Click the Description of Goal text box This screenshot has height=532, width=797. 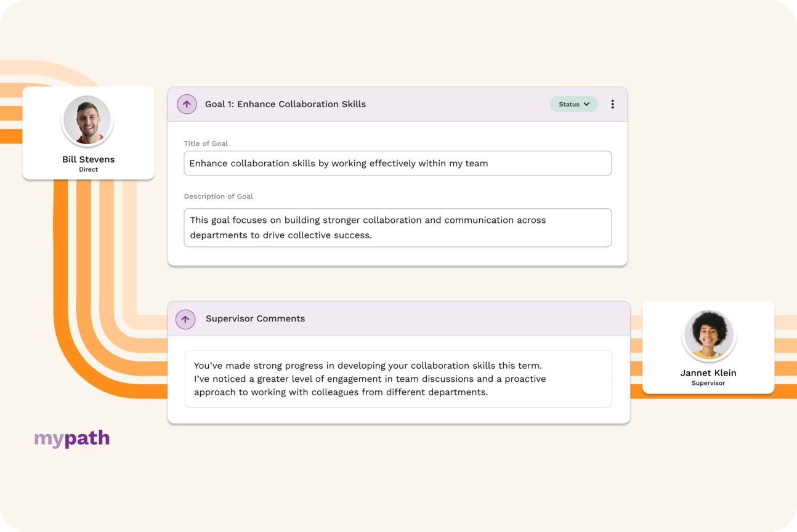[x=397, y=227]
